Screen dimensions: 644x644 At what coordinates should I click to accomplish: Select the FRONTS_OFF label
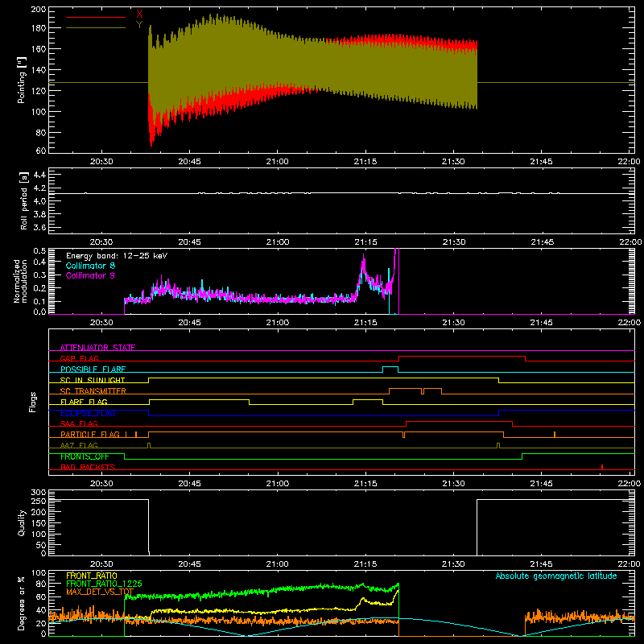tap(85, 456)
